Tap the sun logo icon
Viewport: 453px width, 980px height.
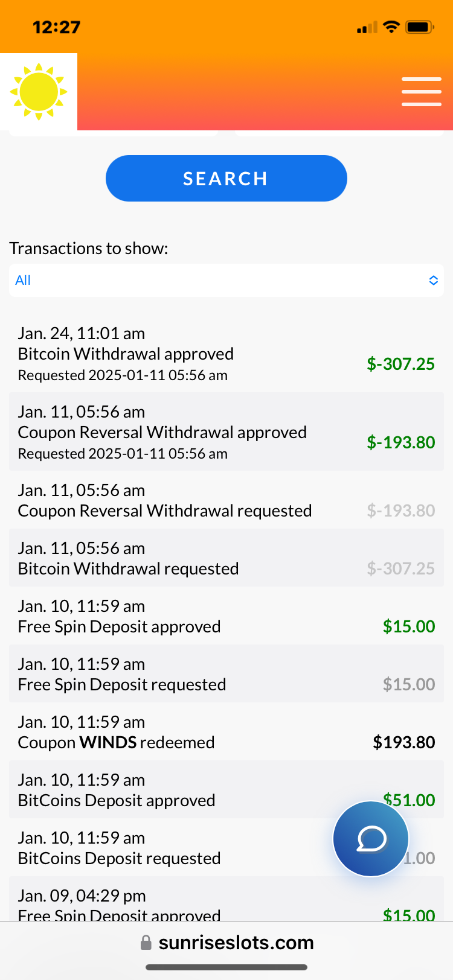39,92
